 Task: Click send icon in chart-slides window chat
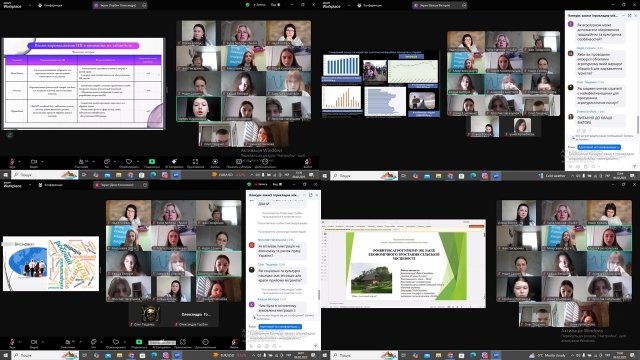tap(634, 167)
